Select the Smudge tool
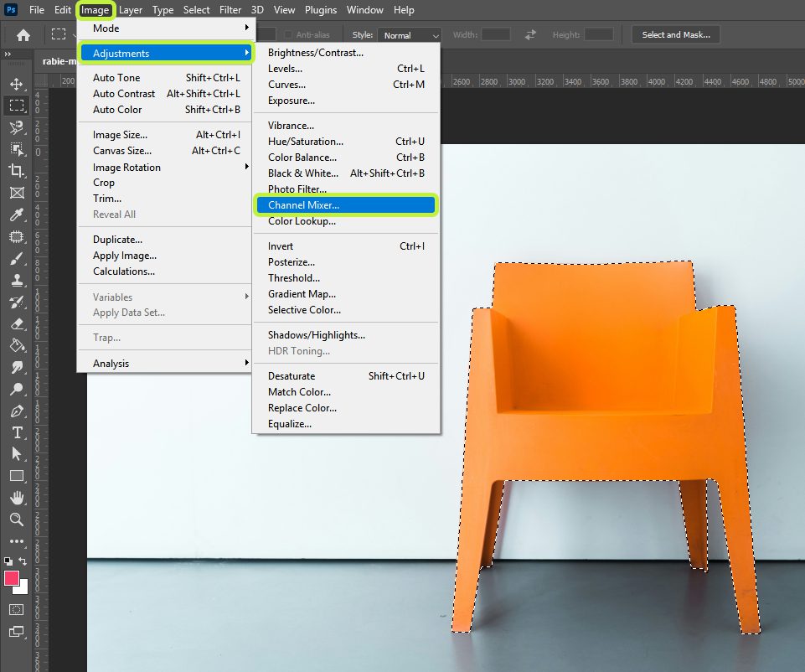805x672 pixels. click(17, 367)
